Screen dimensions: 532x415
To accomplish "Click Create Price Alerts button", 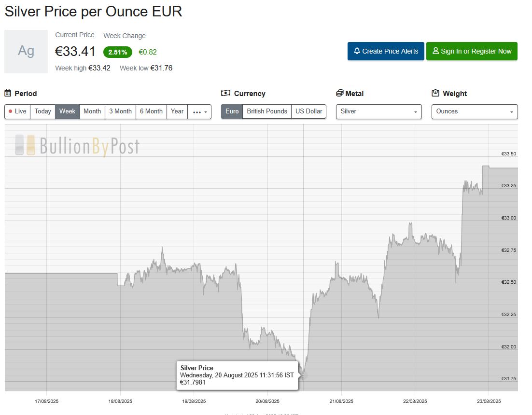I will 386,51.
